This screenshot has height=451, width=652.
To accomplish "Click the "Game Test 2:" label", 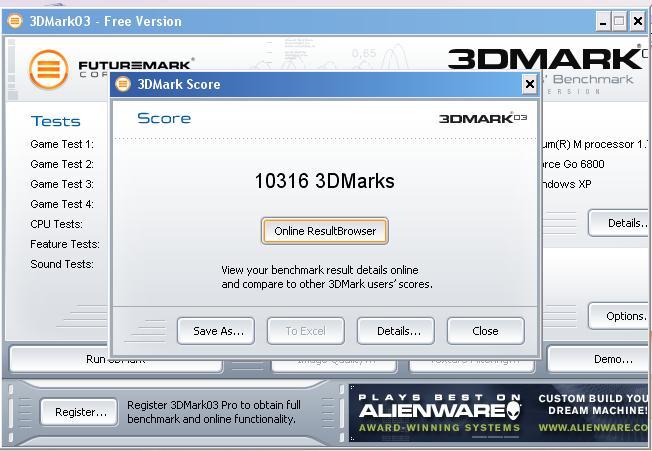I will 62,164.
